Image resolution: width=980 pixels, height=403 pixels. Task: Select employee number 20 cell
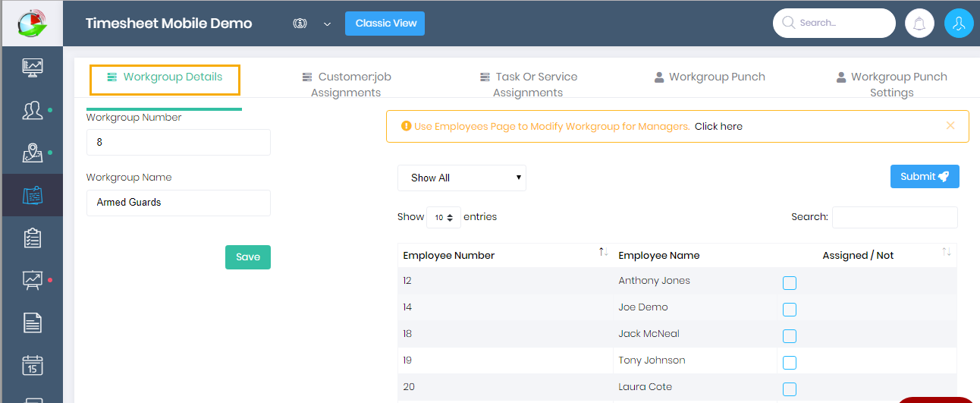[x=505, y=387]
